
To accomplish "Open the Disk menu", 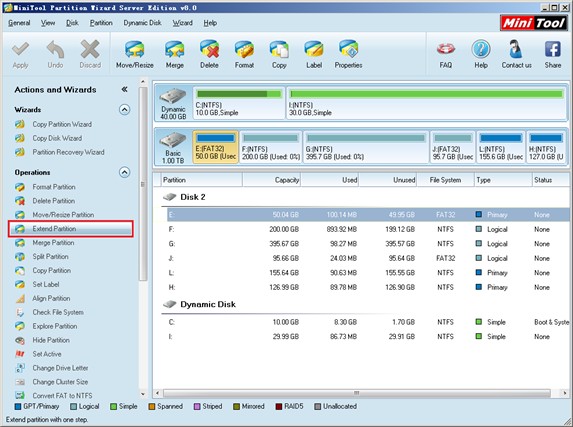I will [x=72, y=23].
